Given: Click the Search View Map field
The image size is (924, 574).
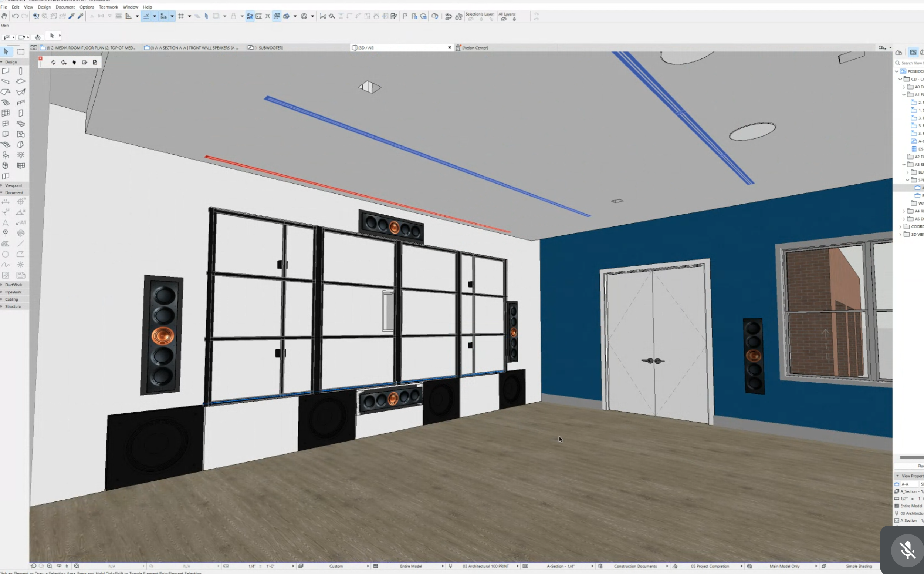Looking at the screenshot, I should click(x=911, y=63).
